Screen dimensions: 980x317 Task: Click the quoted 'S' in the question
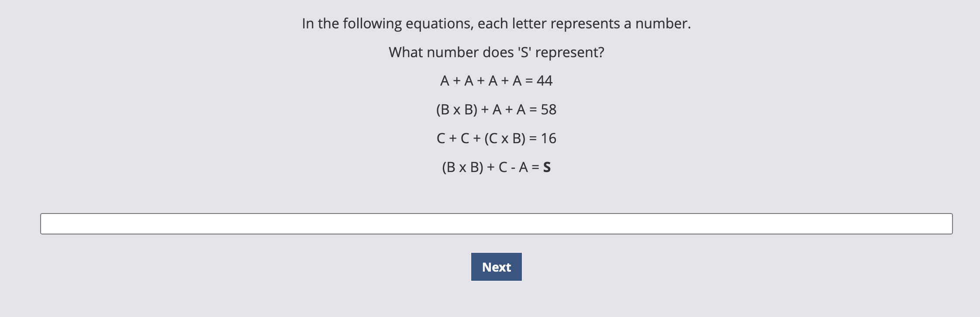pyautogui.click(x=525, y=52)
